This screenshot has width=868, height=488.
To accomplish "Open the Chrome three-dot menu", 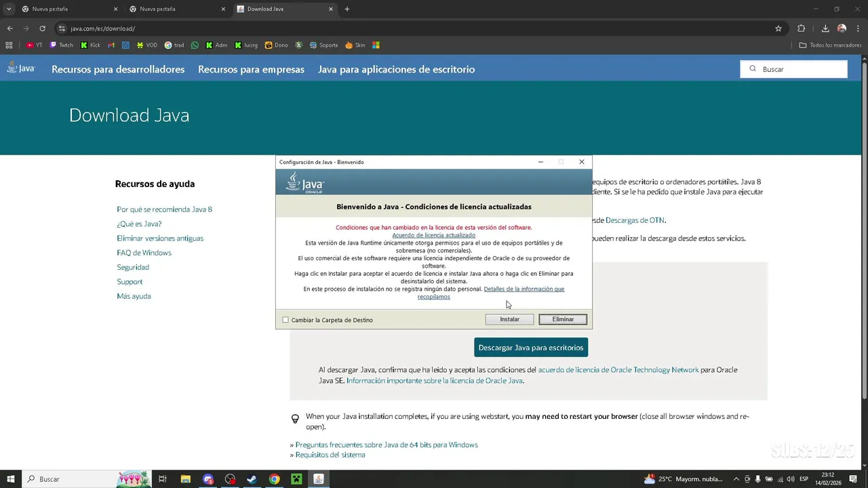I will coord(859,28).
